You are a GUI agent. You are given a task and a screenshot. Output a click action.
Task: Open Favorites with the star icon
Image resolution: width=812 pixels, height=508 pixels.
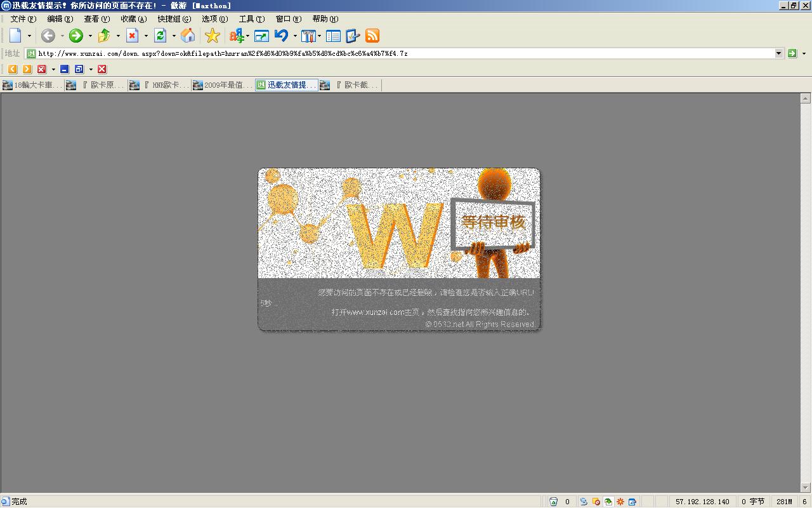213,36
